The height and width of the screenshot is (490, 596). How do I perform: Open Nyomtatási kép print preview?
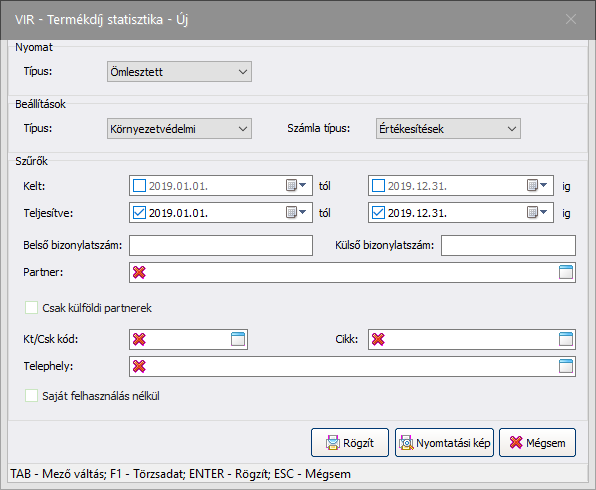pyautogui.click(x=444, y=442)
